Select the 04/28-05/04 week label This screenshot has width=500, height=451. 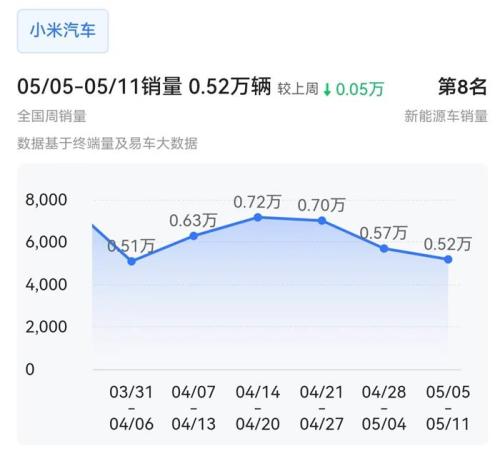click(x=384, y=408)
